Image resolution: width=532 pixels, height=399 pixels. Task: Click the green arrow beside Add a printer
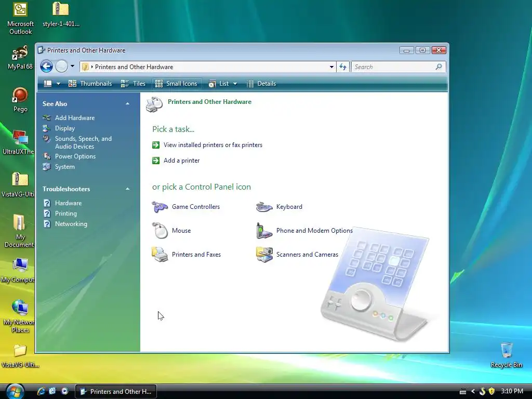click(x=156, y=161)
